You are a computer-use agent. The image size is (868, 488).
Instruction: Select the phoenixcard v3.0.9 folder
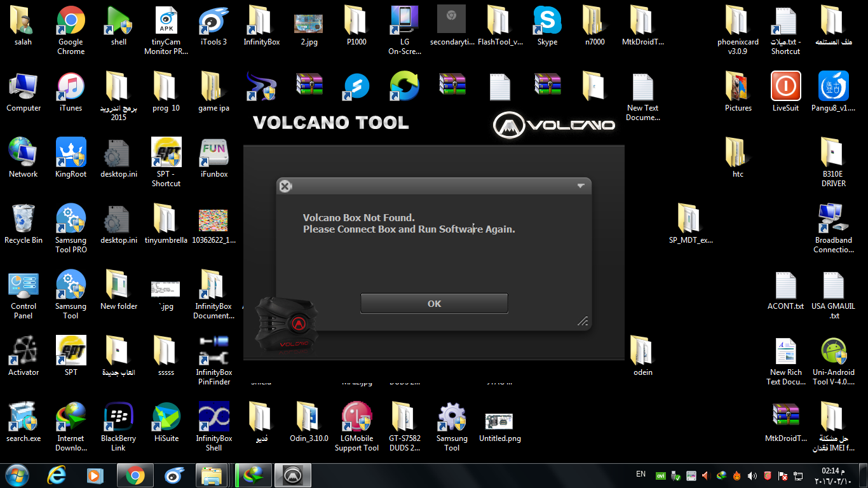pyautogui.click(x=738, y=30)
